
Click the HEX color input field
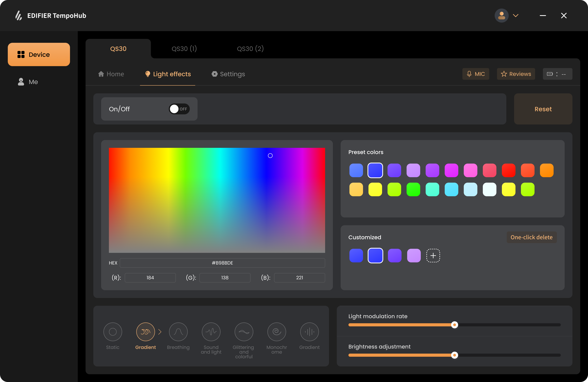pos(222,263)
